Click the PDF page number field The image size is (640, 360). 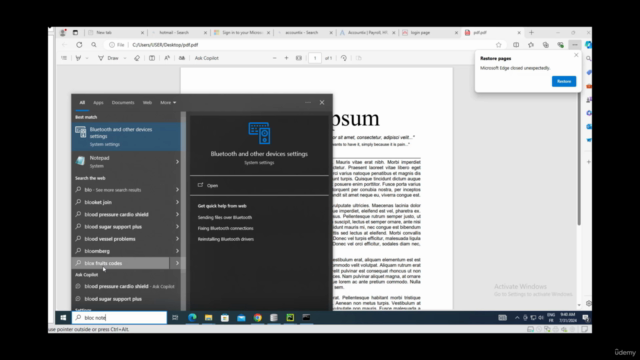[315, 58]
